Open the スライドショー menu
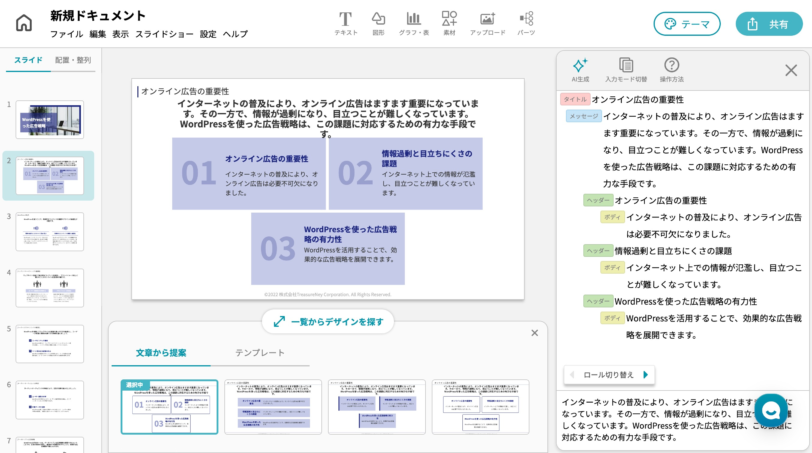The image size is (812, 453). [x=164, y=34]
